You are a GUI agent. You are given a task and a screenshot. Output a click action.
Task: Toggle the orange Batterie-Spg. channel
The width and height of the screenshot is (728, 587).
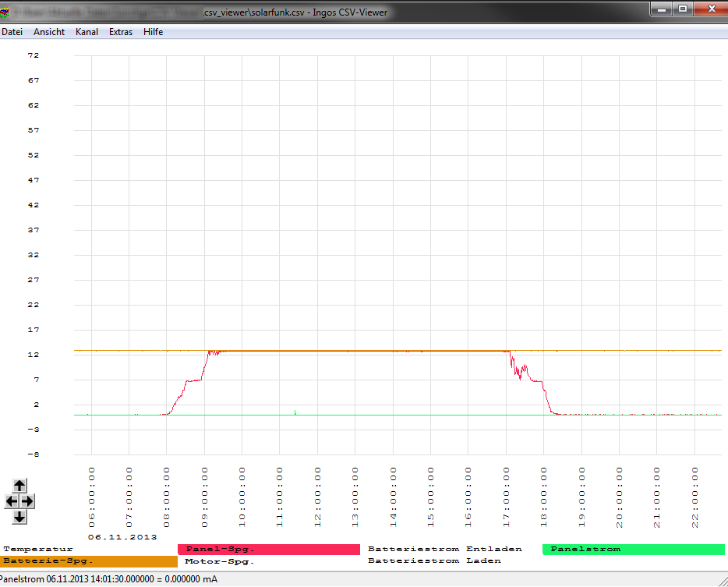click(89, 560)
